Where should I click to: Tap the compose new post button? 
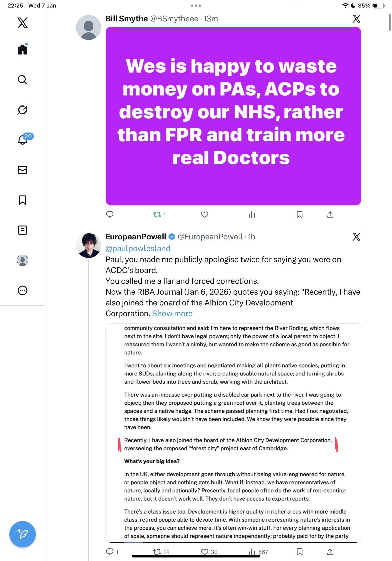click(23, 534)
